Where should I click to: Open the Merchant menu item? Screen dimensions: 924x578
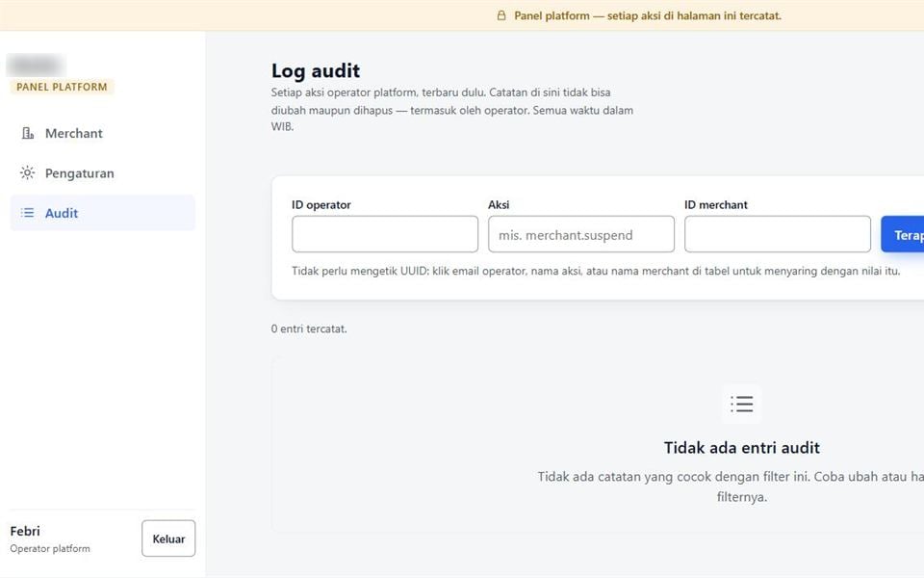[103, 133]
